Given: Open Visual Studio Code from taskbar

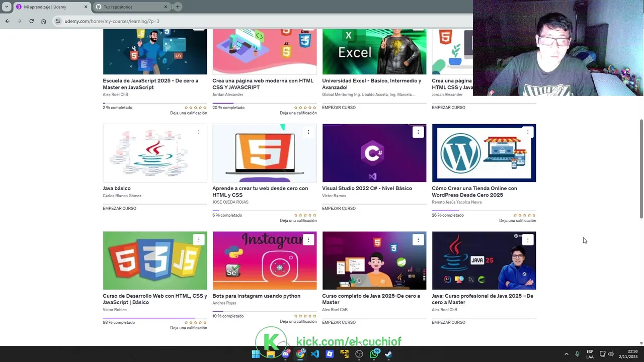Looking at the screenshot, I should [x=315, y=354].
